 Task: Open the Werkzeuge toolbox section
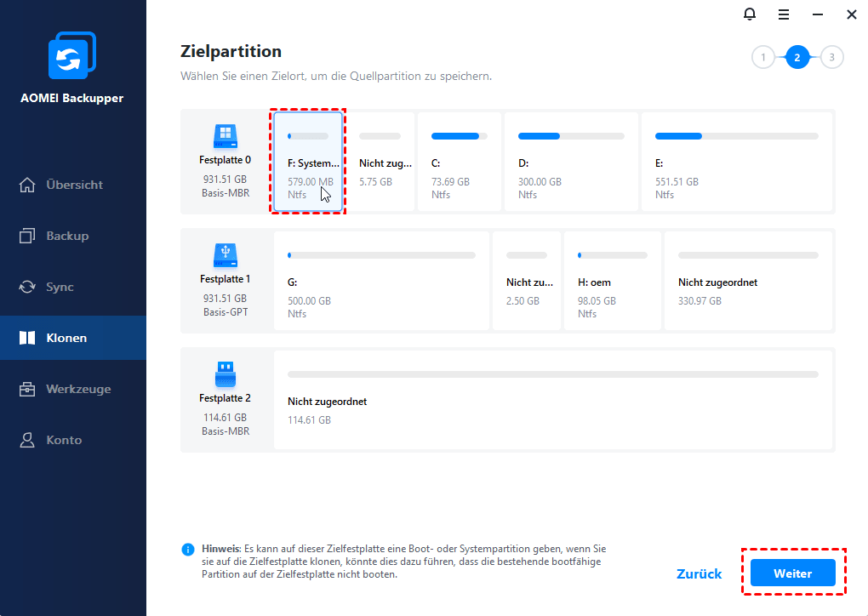coord(77,389)
